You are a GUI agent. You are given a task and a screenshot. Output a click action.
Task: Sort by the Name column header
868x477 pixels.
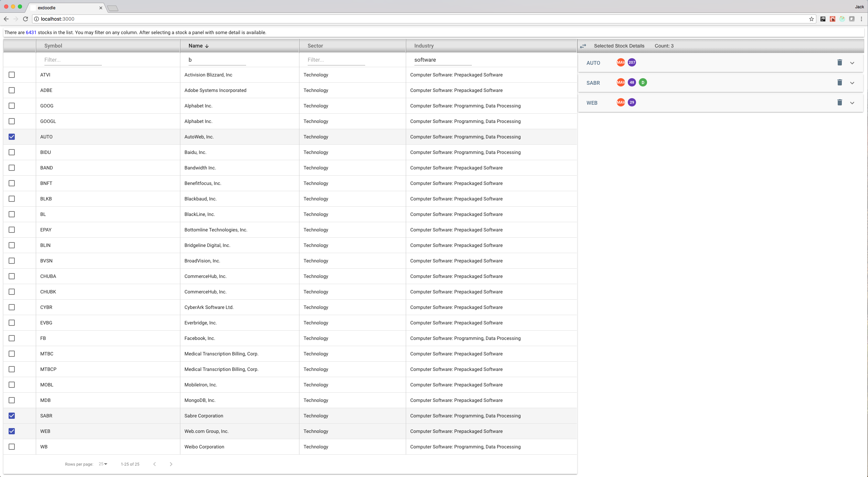tap(195, 46)
